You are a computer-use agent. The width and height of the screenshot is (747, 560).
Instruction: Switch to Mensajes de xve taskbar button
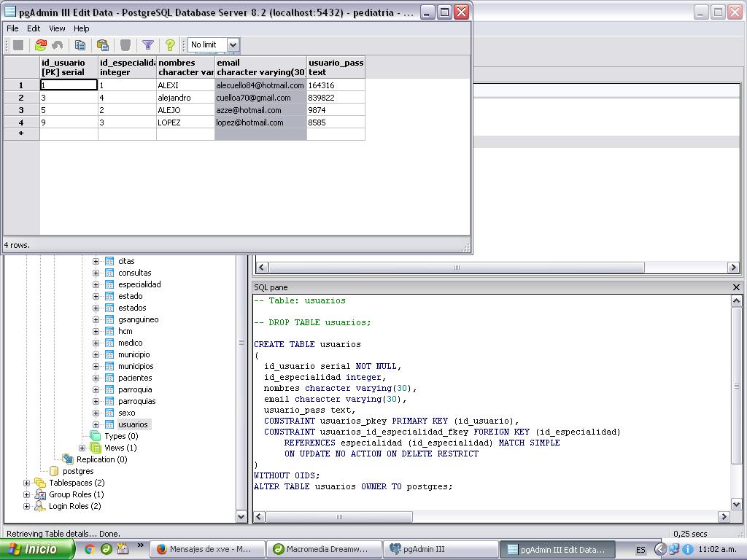click(208, 550)
